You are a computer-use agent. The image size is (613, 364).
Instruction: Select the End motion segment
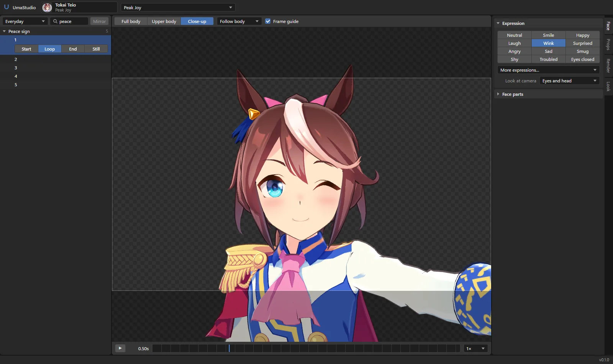73,49
